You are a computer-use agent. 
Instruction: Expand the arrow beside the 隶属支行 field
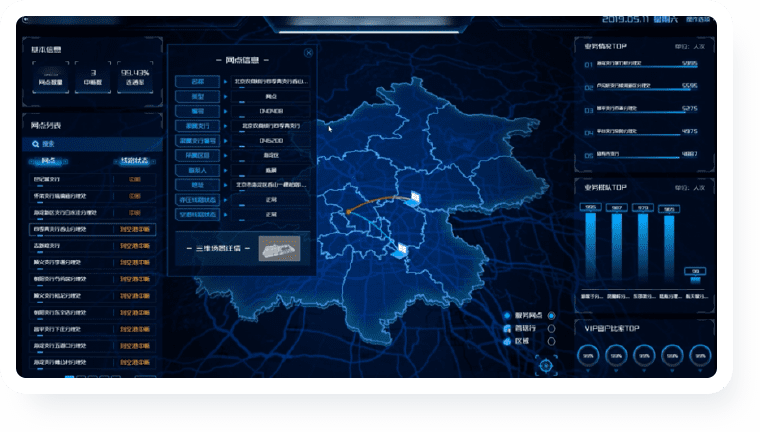pos(225,126)
